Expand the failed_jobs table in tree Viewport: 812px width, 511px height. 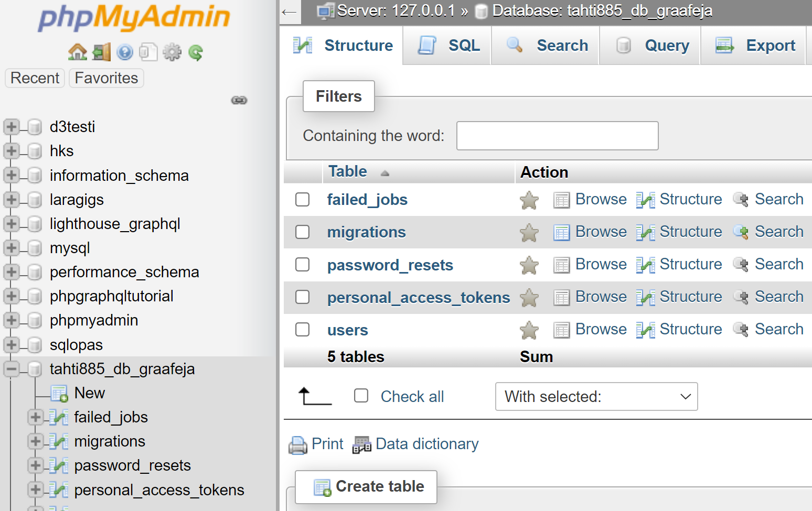point(35,417)
